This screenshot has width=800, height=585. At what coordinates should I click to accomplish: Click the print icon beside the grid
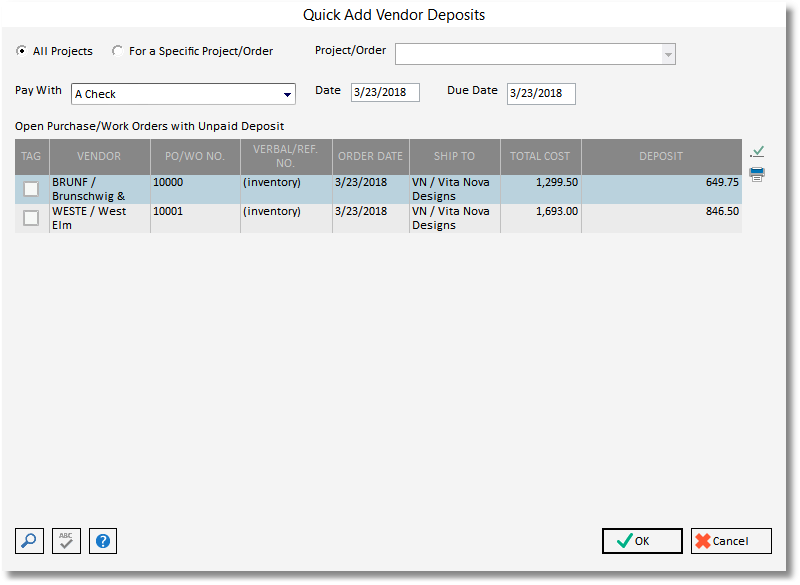(x=757, y=173)
